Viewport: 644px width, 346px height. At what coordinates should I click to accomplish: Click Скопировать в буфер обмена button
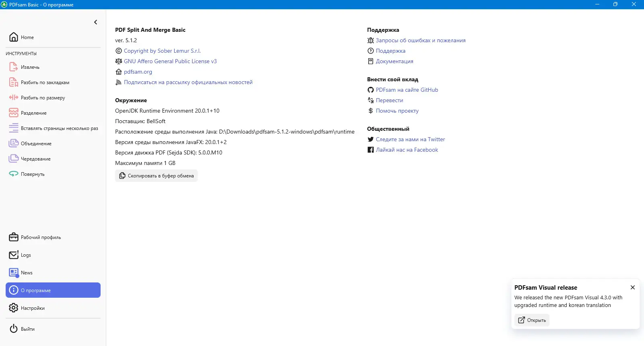(x=157, y=176)
